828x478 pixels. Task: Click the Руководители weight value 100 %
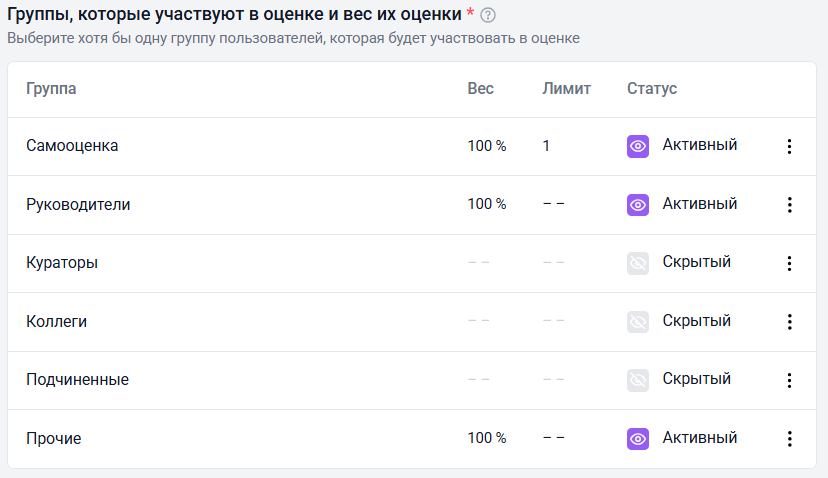tap(487, 204)
